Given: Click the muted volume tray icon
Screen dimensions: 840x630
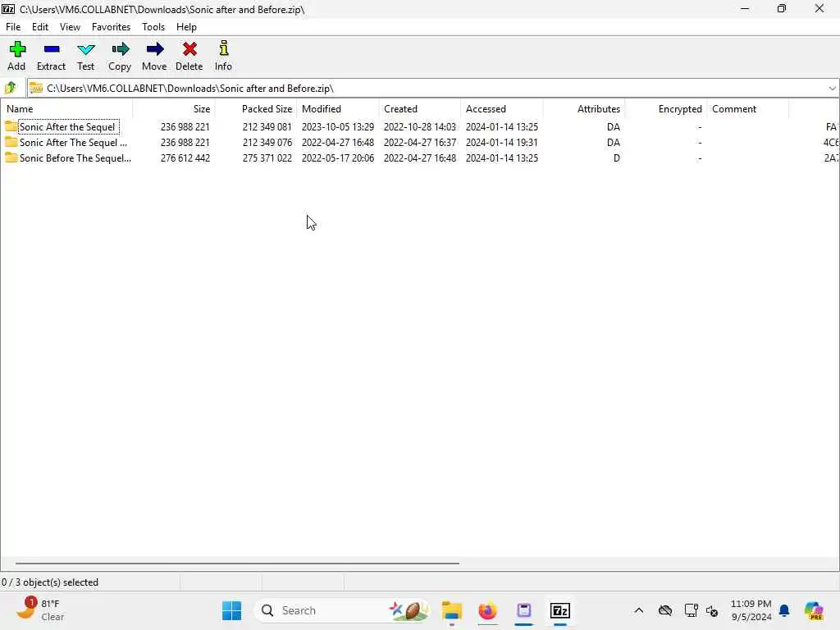Looking at the screenshot, I should click(x=712, y=610).
